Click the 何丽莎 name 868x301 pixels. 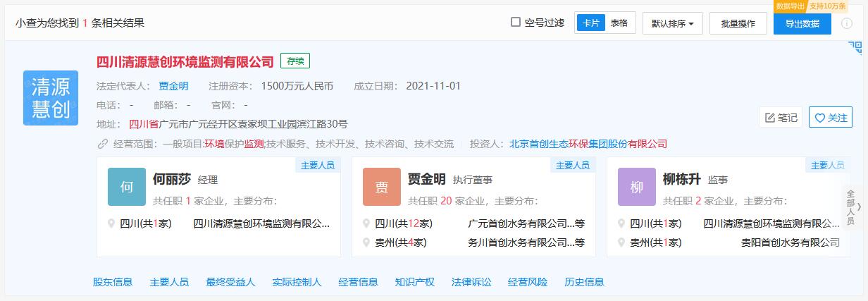172,179
